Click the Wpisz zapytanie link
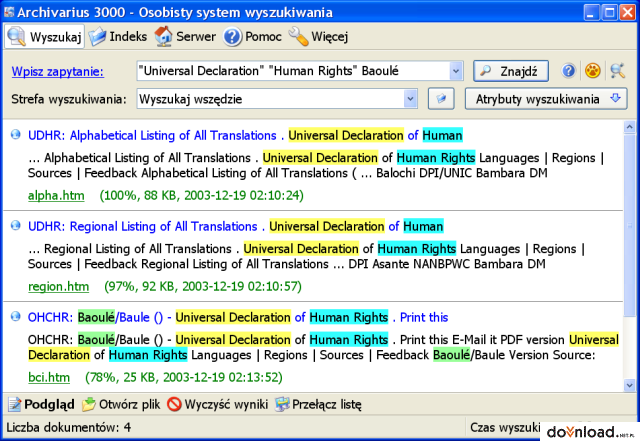The width and height of the screenshot is (640, 441). [x=58, y=71]
